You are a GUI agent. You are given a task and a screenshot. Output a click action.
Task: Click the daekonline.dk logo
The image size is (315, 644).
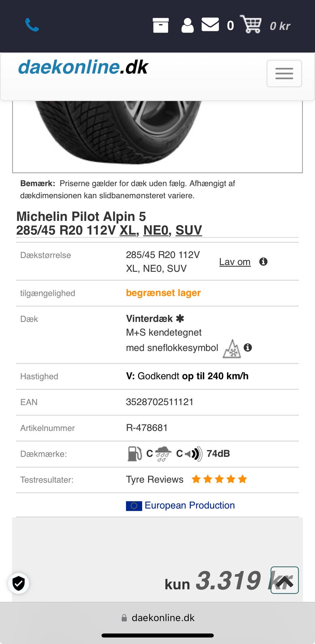click(83, 67)
